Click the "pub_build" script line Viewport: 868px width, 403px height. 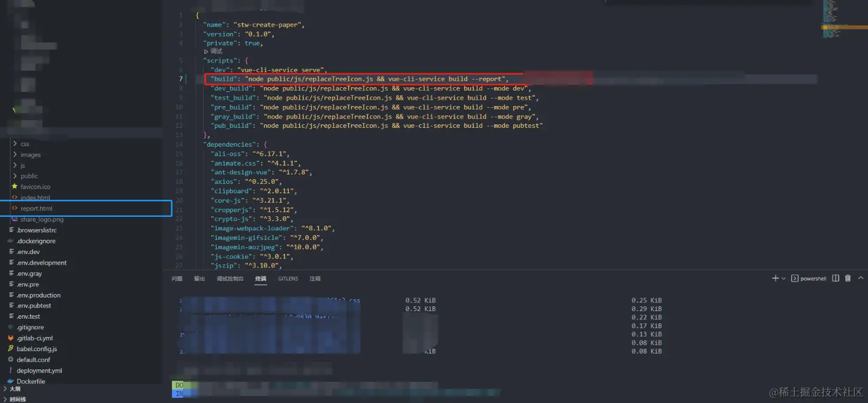pyautogui.click(x=378, y=125)
